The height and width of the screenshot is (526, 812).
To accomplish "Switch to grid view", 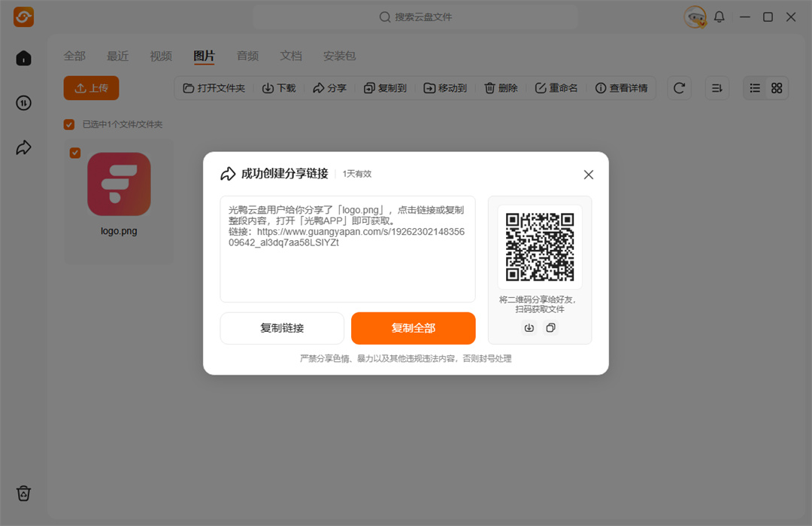I will pyautogui.click(x=777, y=88).
